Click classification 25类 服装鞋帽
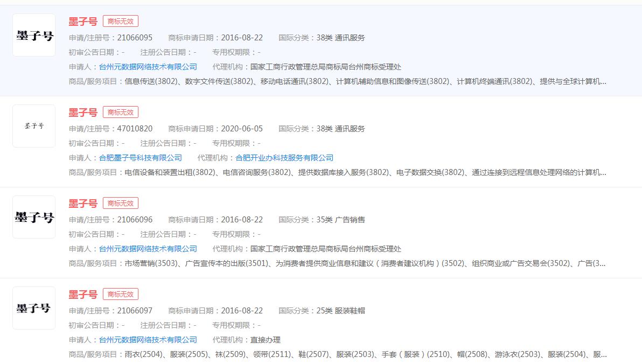This screenshot has width=642, height=364. [x=340, y=310]
